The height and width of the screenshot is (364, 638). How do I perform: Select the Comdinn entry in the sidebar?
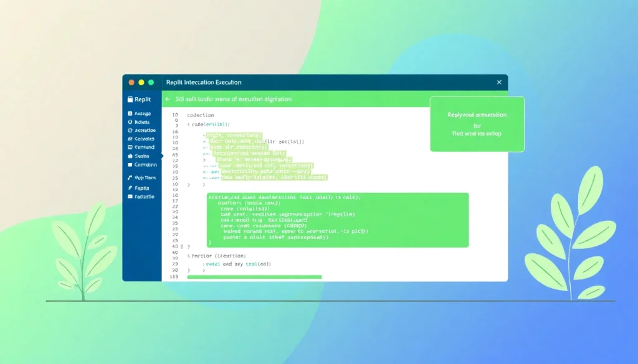tap(146, 164)
